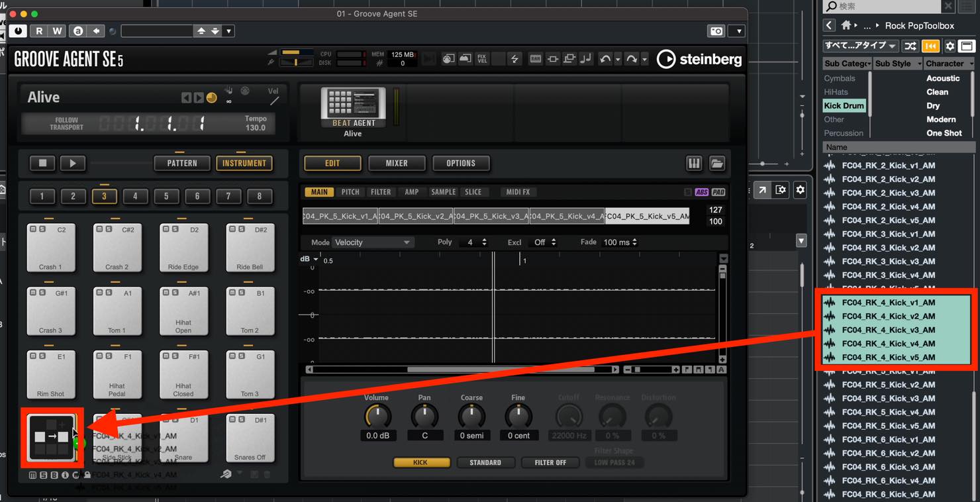Select pad group 4 button

coord(135,196)
